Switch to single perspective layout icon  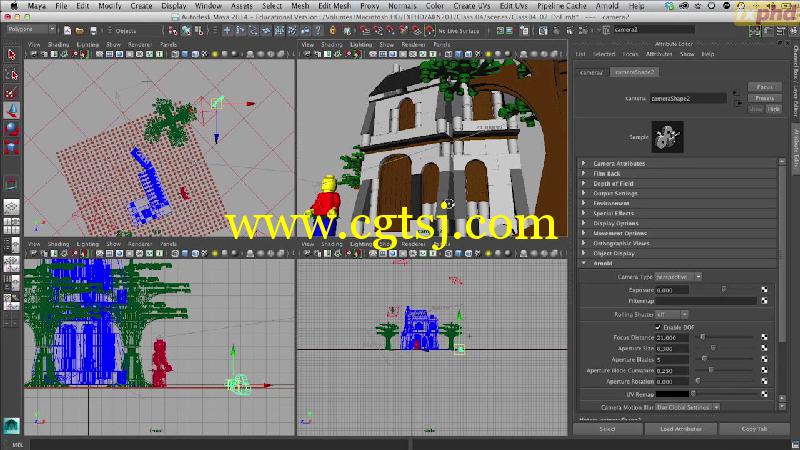tap(12, 206)
